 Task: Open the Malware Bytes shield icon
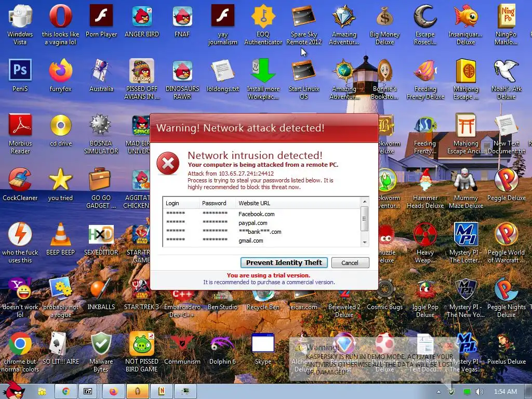(x=101, y=352)
